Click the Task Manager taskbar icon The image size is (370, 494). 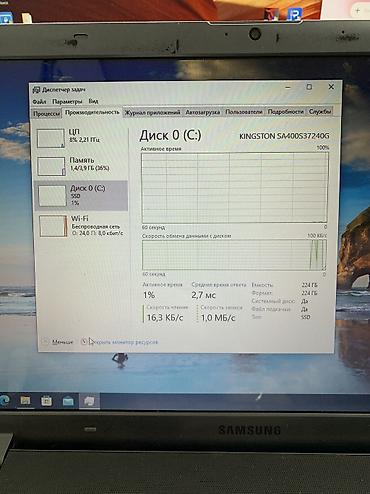89,401
